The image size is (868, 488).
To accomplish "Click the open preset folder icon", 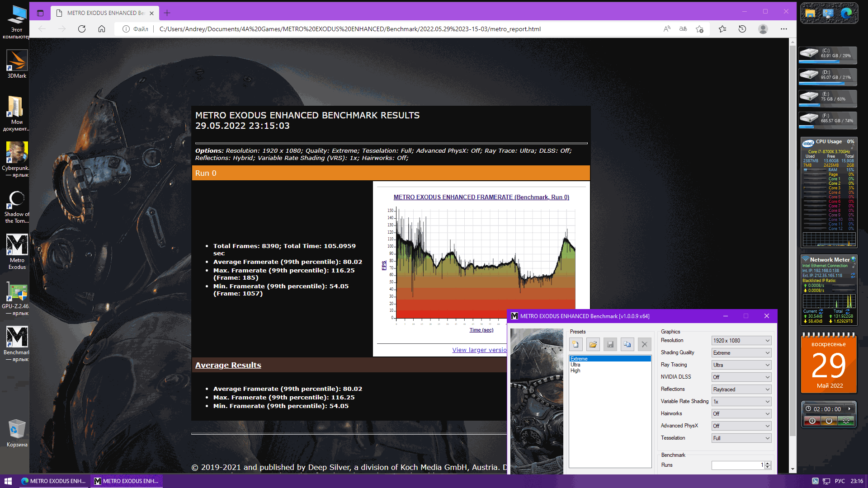I will 593,344.
